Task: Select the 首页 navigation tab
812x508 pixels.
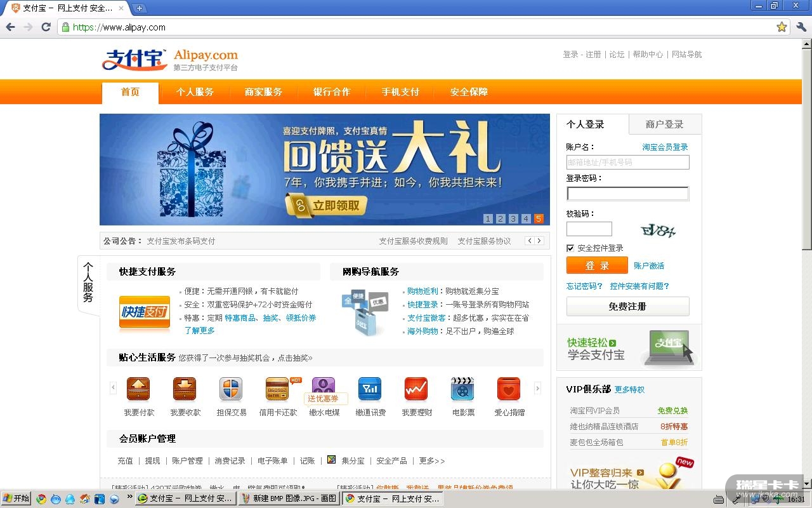Action: click(x=130, y=92)
